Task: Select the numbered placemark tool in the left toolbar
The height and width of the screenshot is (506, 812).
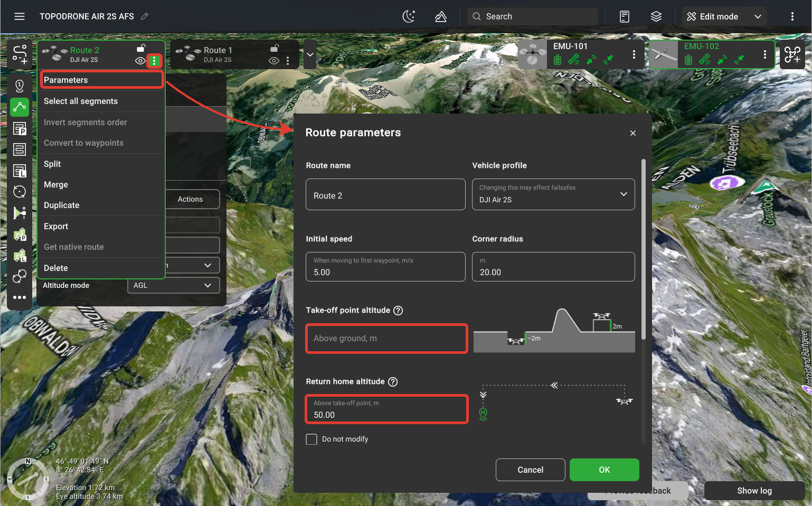Action: [20, 86]
